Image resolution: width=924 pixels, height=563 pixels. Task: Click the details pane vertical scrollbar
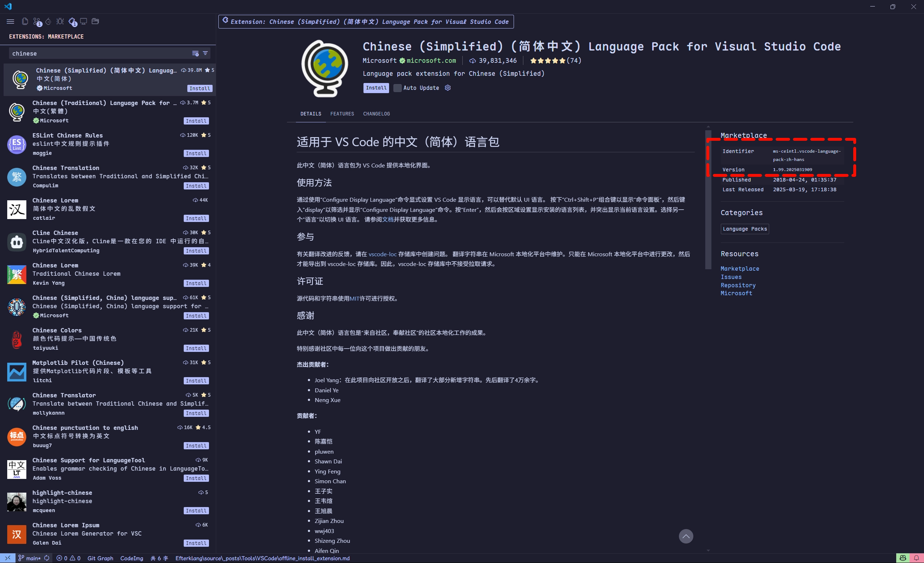(x=708, y=198)
